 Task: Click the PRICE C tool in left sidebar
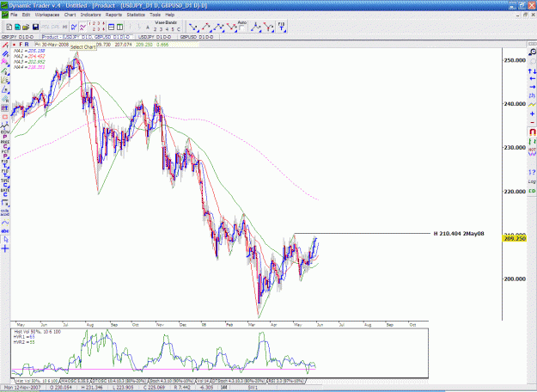click(x=5, y=144)
